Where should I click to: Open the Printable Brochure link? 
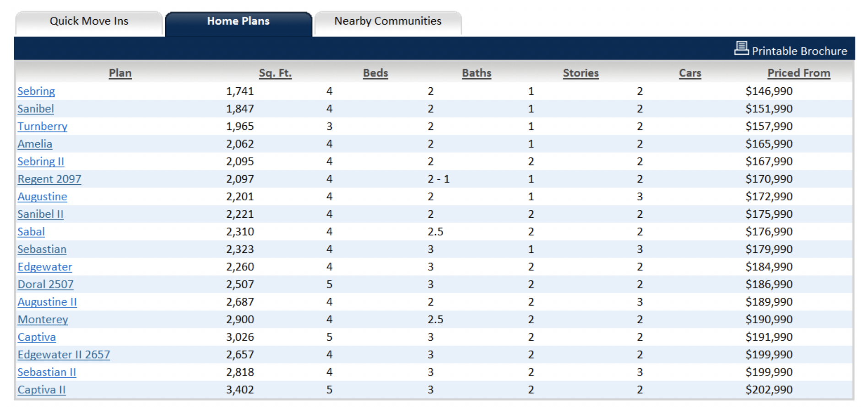click(x=799, y=51)
